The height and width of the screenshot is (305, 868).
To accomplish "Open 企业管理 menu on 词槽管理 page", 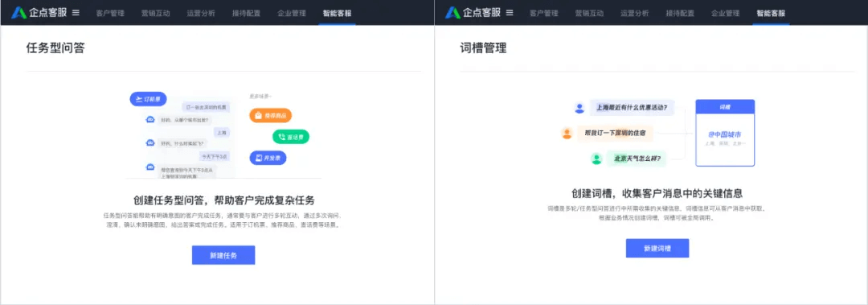I will coord(726,13).
